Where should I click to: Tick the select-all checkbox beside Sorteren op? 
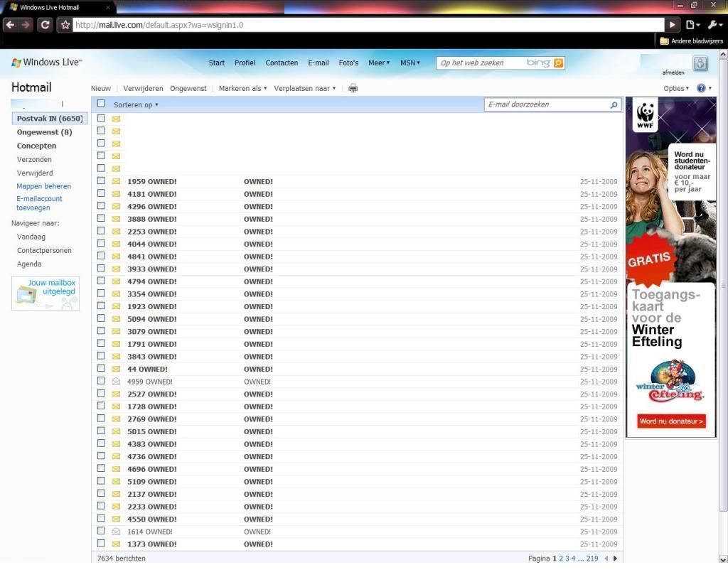point(101,104)
